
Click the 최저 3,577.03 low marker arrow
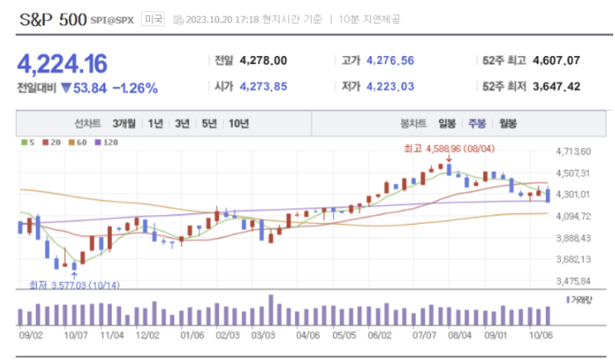click(x=74, y=275)
